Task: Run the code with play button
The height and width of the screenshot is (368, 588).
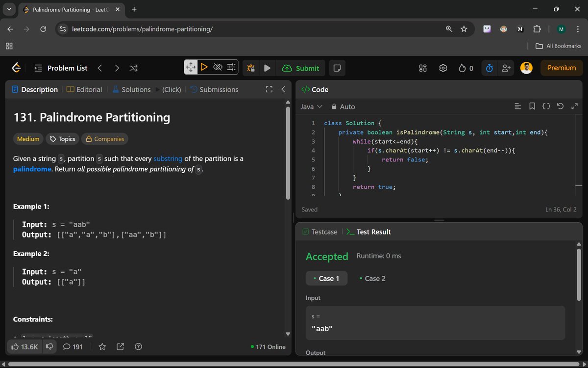Action: (x=267, y=68)
